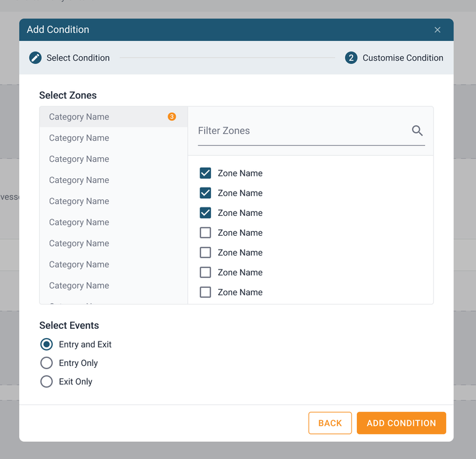Close the Add Condition dialog
The image size is (476, 459).
point(437,30)
